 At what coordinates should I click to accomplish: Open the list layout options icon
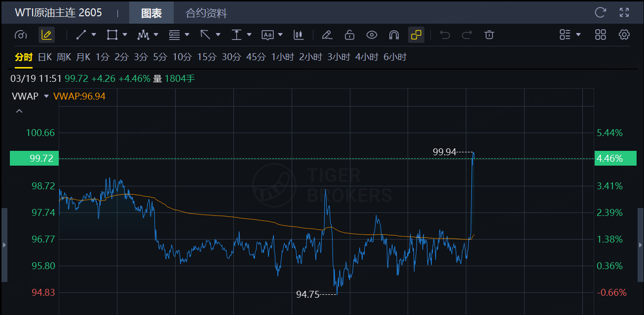(565, 35)
